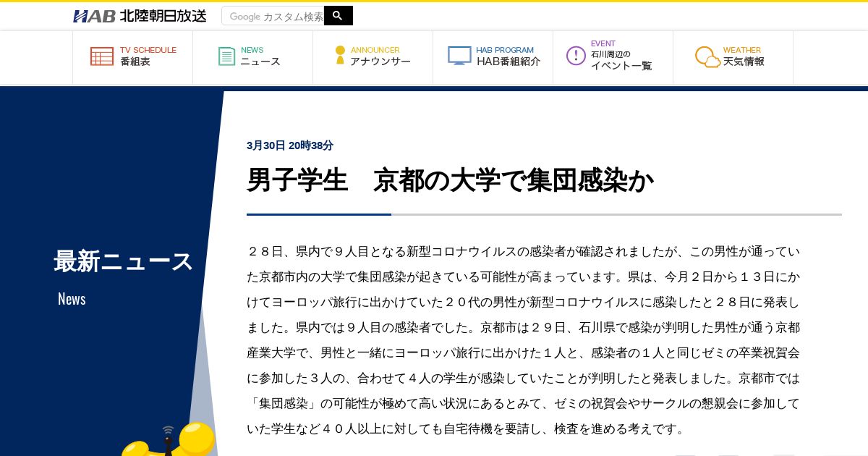Click the HAB program monitor icon

pyautogui.click(x=459, y=56)
